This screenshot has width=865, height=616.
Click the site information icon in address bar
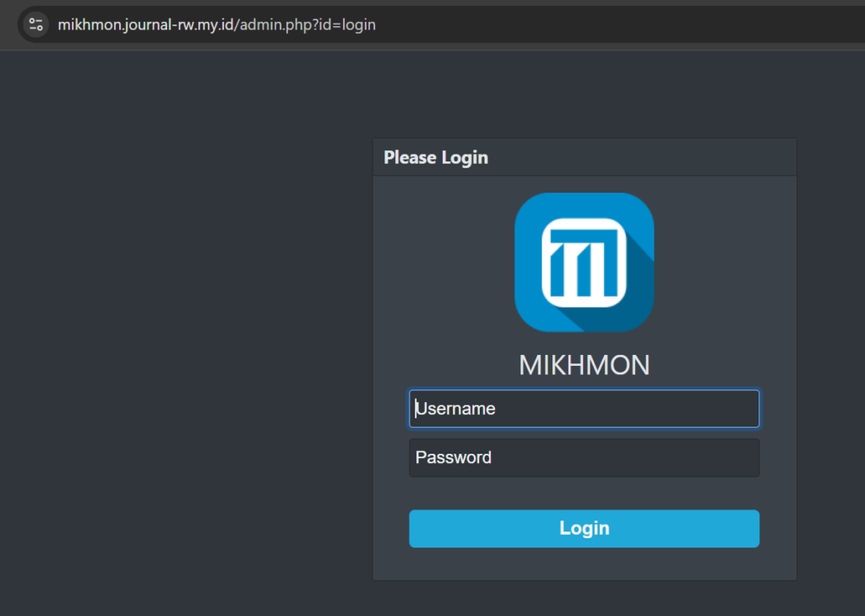(x=35, y=25)
